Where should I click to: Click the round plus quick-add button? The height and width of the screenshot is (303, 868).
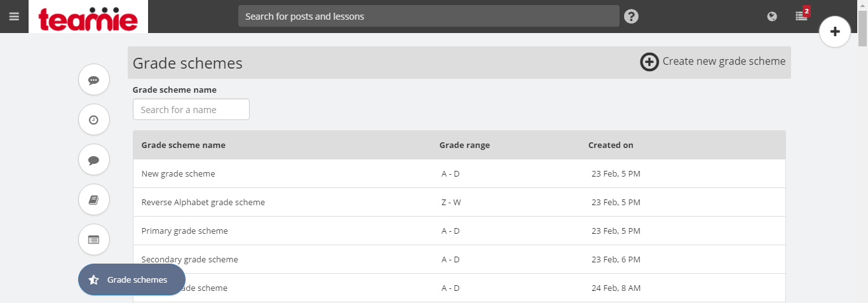click(835, 32)
